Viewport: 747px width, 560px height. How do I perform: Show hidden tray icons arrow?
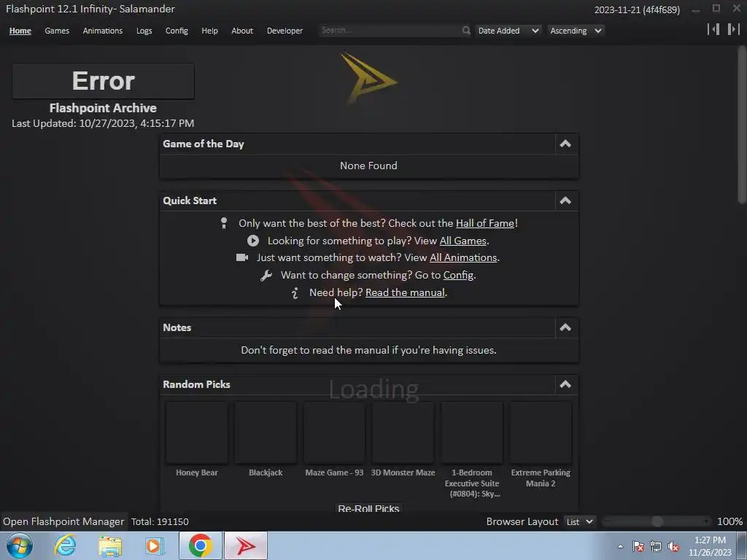click(620, 546)
